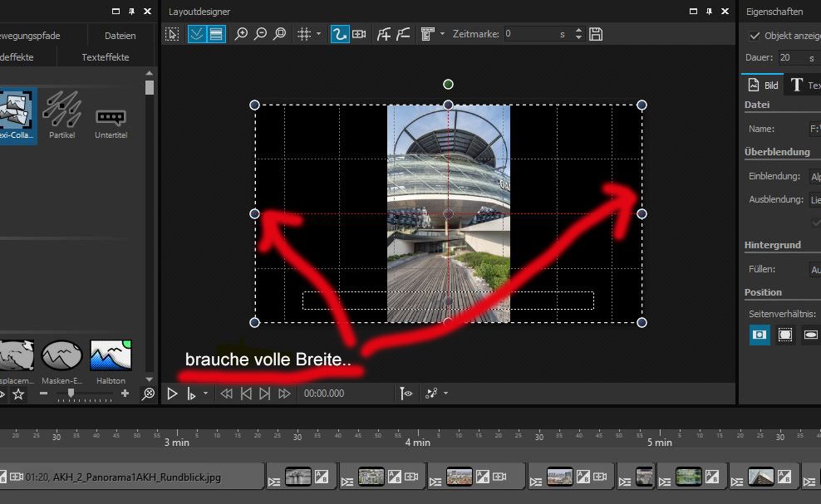Select the Untertitel object icon
The width and height of the screenshot is (821, 504).
[x=111, y=118]
